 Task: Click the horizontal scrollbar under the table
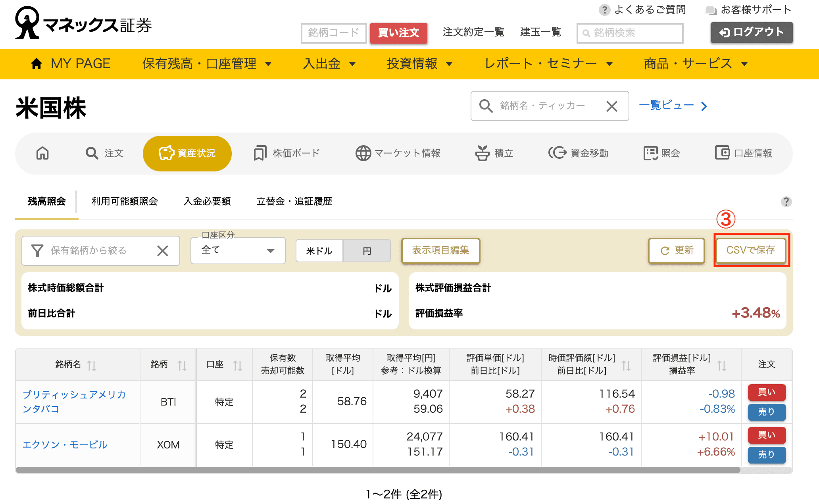pyautogui.click(x=378, y=470)
